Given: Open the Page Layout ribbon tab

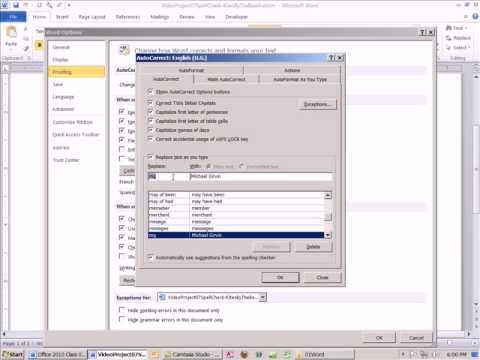Looking at the screenshot, I should point(92,17).
